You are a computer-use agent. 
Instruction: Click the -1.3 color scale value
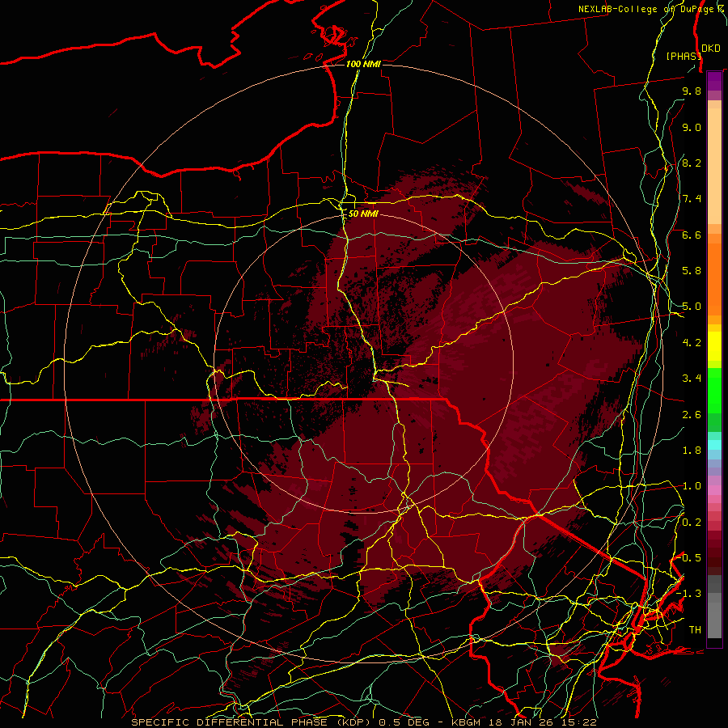[x=688, y=594]
